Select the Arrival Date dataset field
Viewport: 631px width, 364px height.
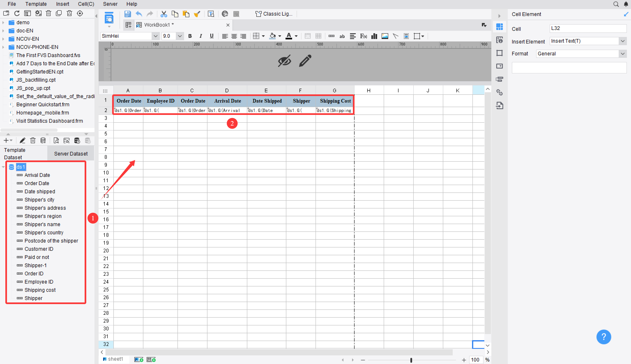click(x=37, y=175)
